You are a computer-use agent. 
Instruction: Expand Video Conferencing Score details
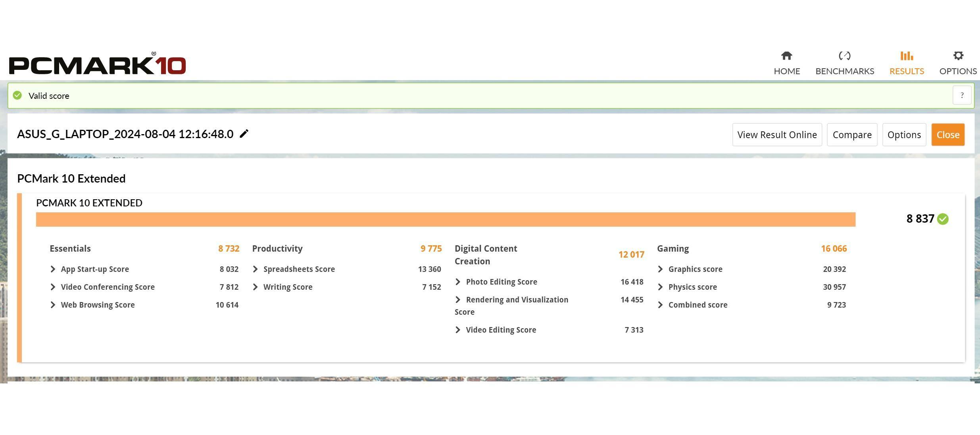point(53,287)
